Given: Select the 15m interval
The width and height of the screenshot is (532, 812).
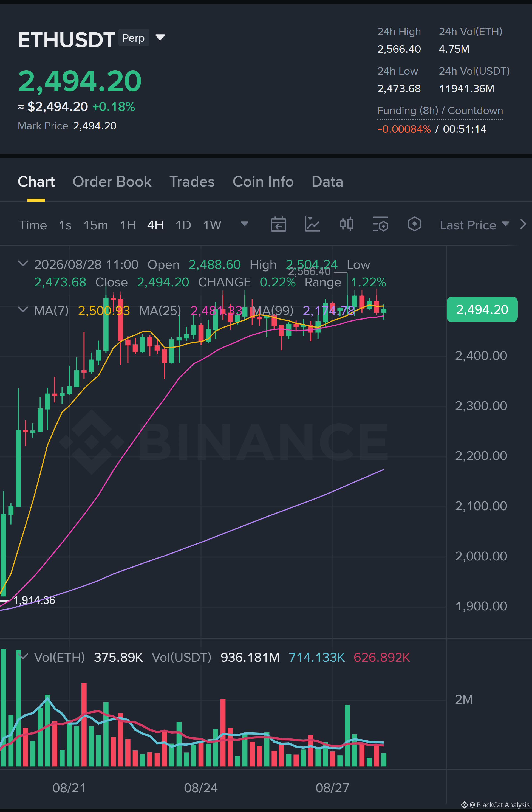Looking at the screenshot, I should coord(95,225).
